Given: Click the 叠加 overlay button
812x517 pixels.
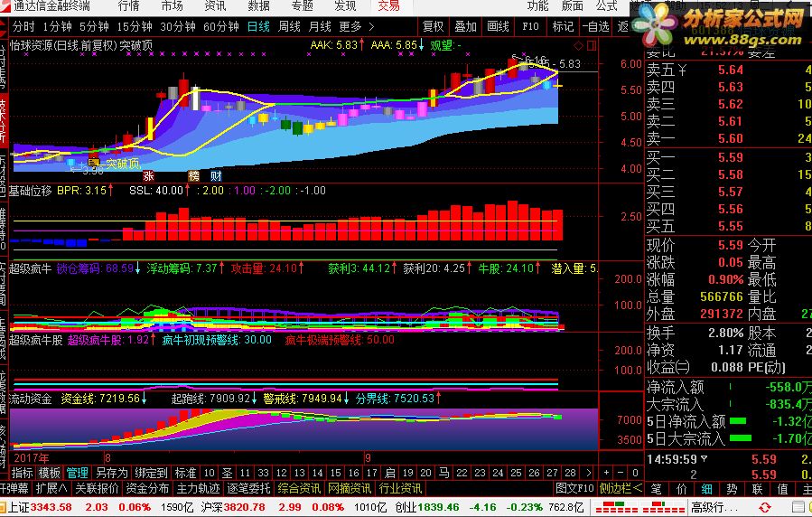Looking at the screenshot, I should (x=465, y=26).
